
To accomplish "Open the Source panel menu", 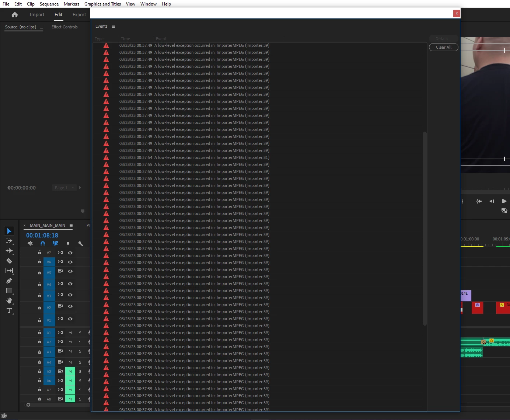I will [x=42, y=27].
